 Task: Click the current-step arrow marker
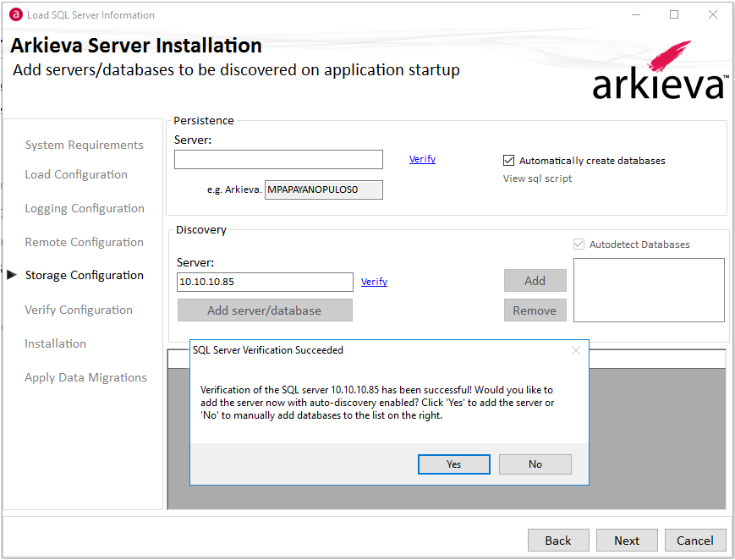pyautogui.click(x=12, y=274)
